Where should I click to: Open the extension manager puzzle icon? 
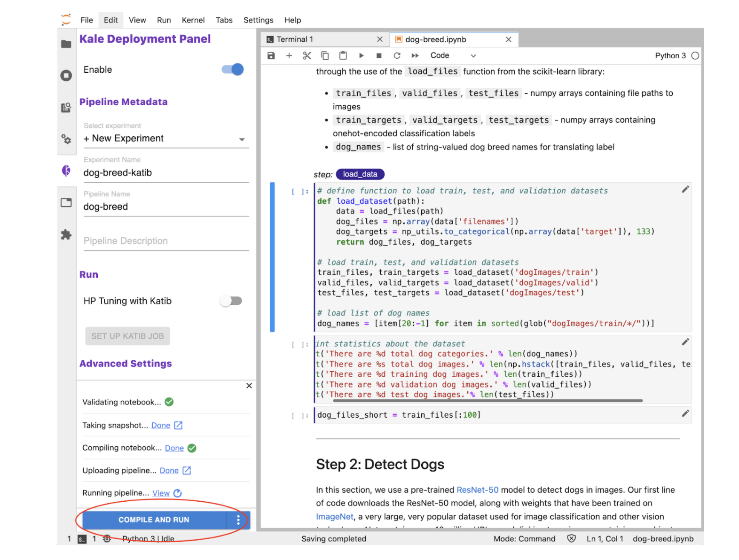coord(66,234)
